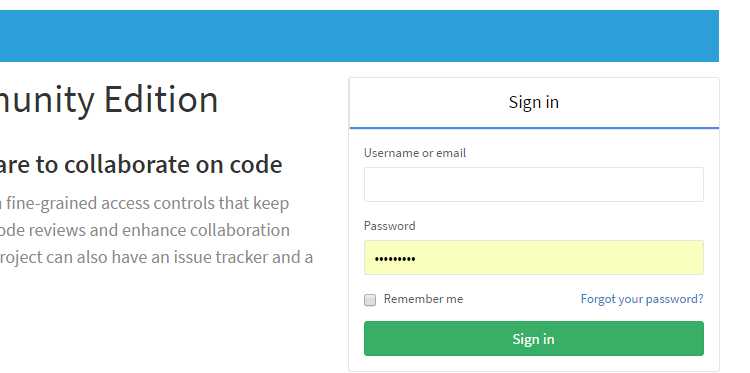This screenshot has width=750, height=373.
Task: Click the "Username or email" field label
Action: point(415,153)
